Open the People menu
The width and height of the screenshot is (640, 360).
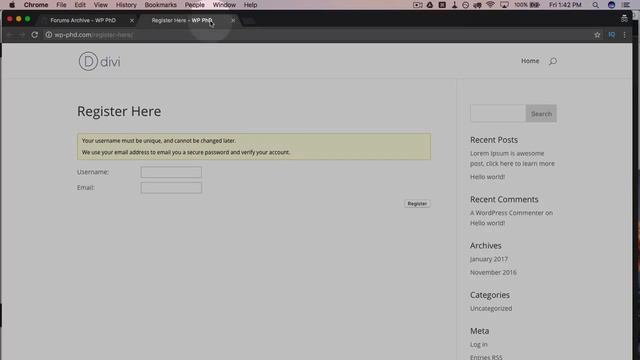pos(195,5)
